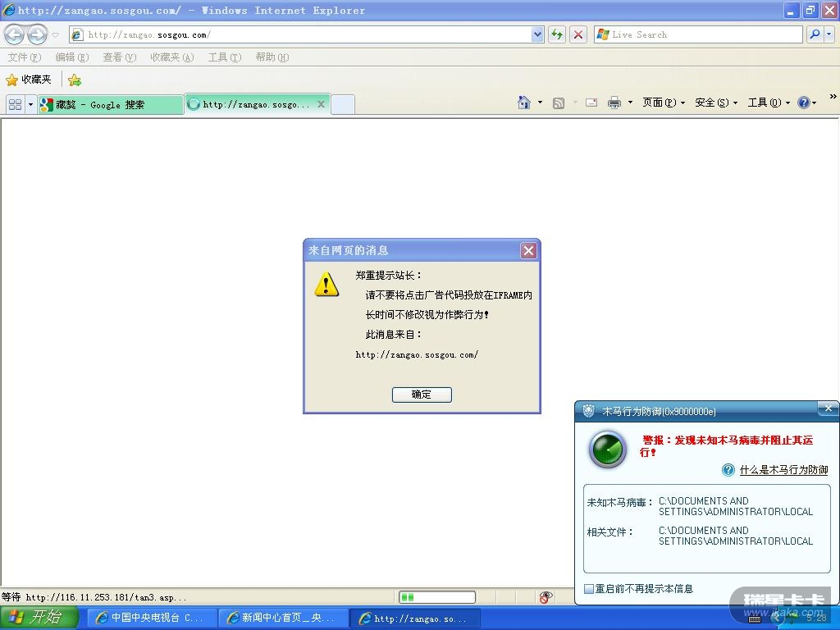Close the zangao.sosgo tab with X
This screenshot has height=630, width=840.
click(321, 104)
